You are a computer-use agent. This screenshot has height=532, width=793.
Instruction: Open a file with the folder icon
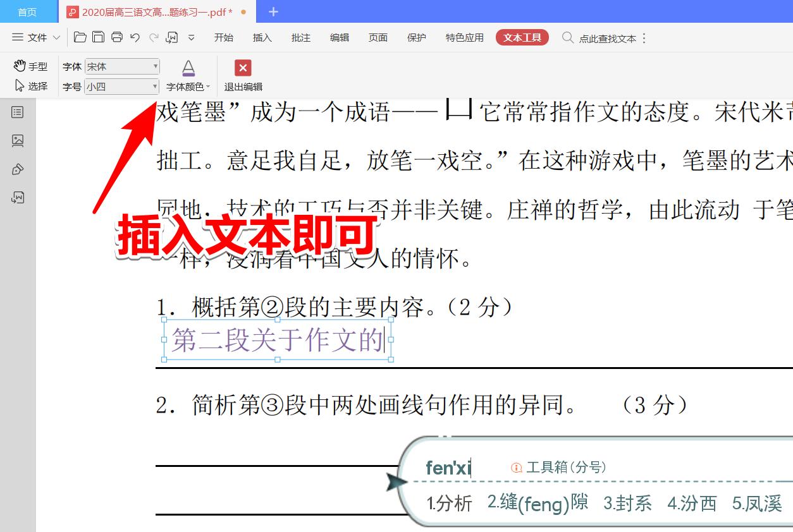[79, 37]
